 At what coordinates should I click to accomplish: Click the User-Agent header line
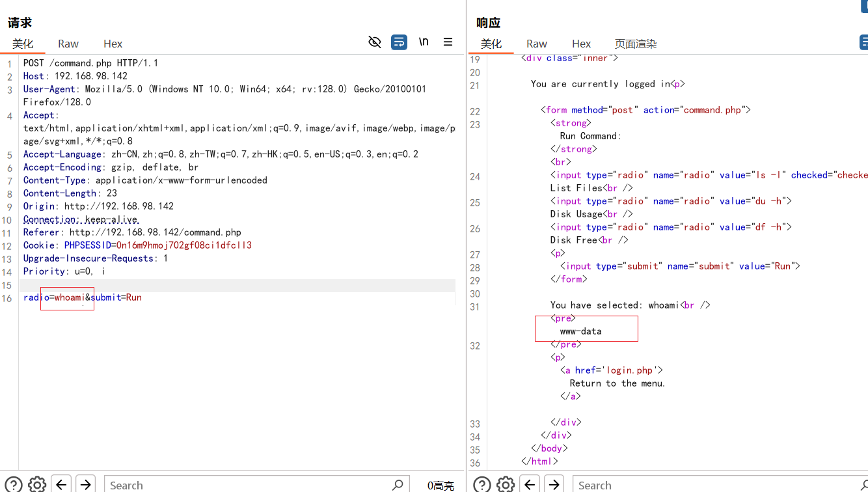click(224, 89)
